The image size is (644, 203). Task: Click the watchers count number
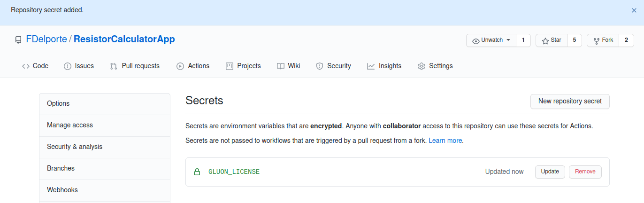pyautogui.click(x=523, y=40)
